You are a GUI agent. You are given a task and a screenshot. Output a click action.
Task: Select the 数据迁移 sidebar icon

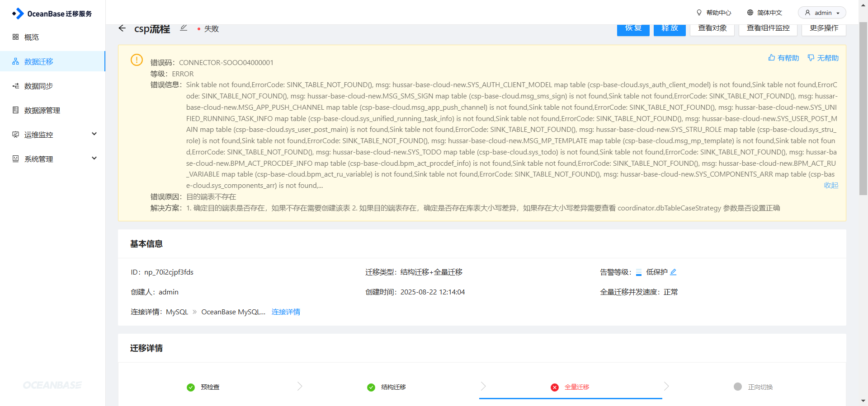(15, 61)
